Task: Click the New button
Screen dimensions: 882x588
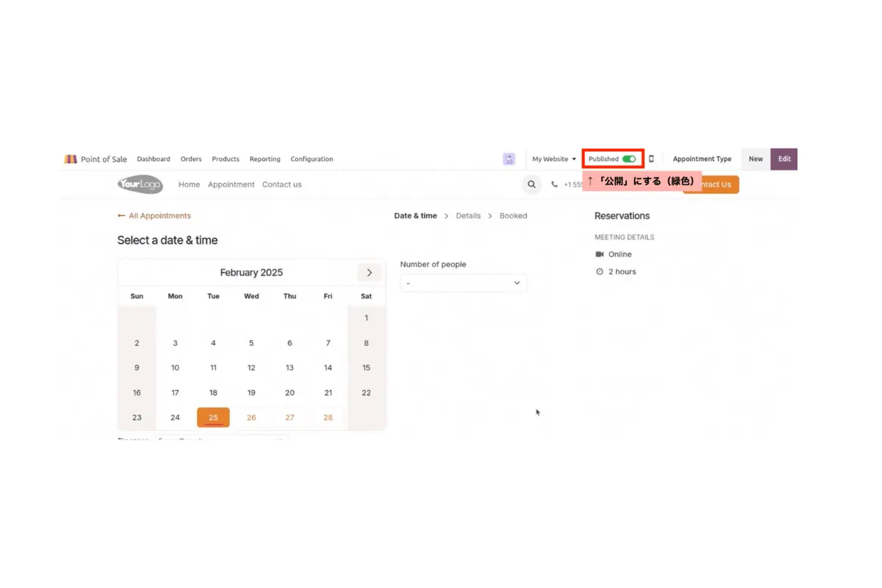Action: (756, 159)
